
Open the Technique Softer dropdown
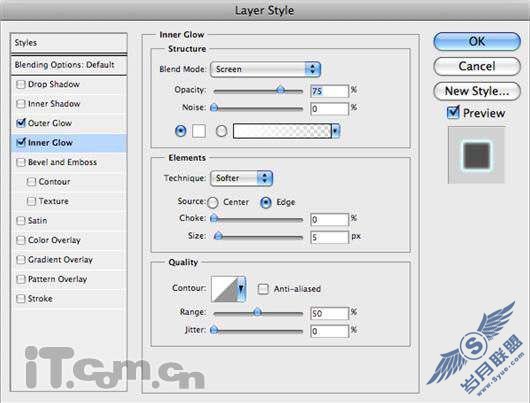click(x=241, y=178)
